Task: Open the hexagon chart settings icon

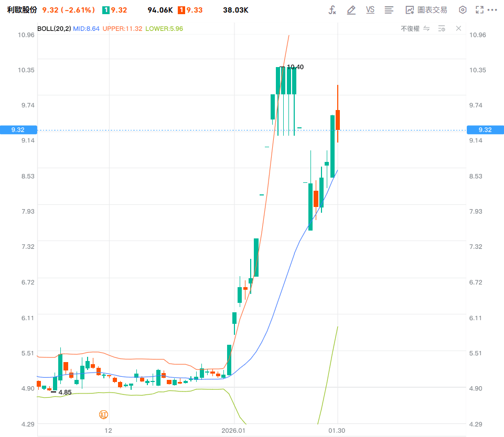Action: click(462, 10)
